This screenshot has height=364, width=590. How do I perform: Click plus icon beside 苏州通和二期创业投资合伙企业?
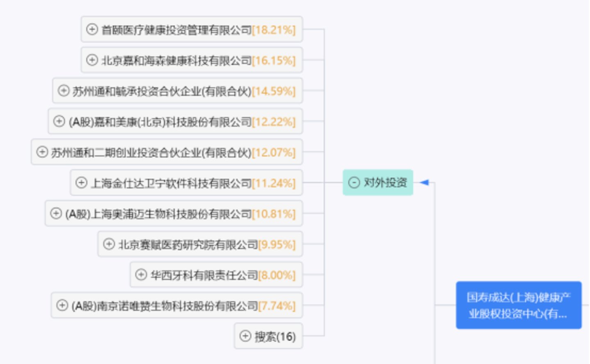pos(42,152)
